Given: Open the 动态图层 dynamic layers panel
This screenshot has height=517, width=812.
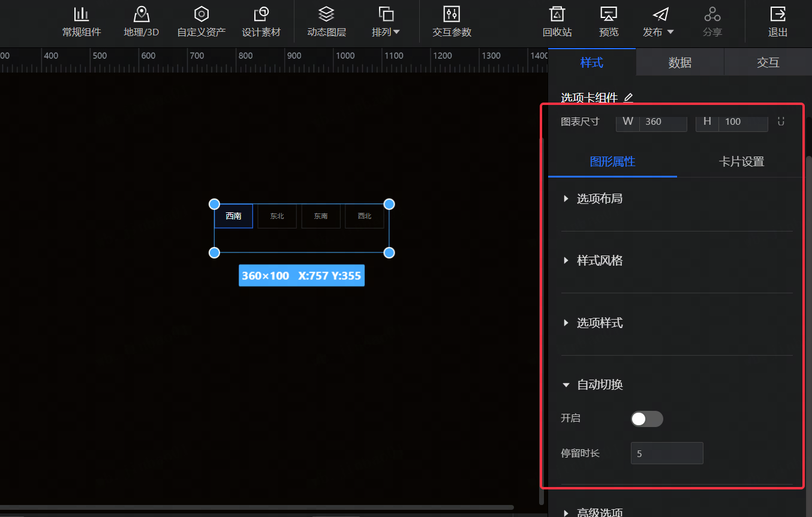Looking at the screenshot, I should pos(326,21).
